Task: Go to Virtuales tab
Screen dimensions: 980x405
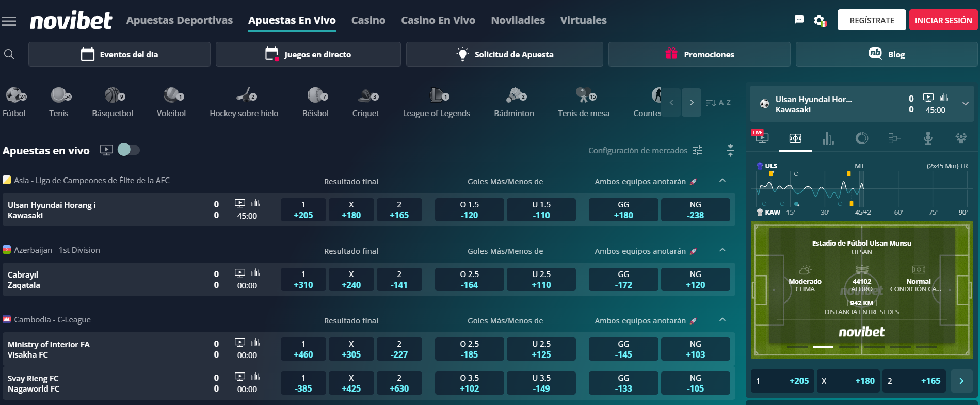Action: [584, 20]
